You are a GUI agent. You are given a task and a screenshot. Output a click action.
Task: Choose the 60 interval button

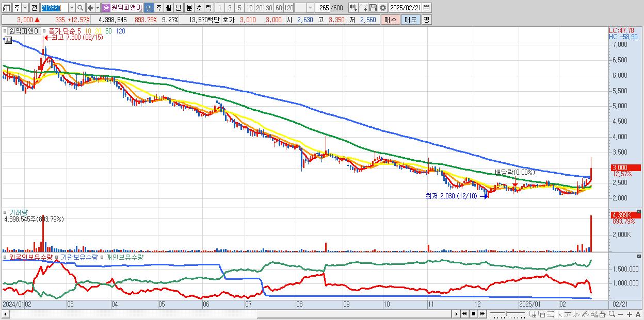279,8
